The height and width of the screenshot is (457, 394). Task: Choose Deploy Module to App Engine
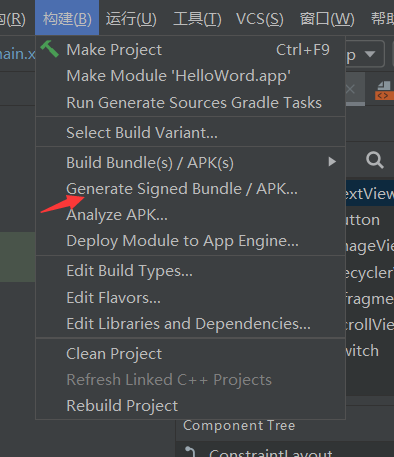coord(190,241)
